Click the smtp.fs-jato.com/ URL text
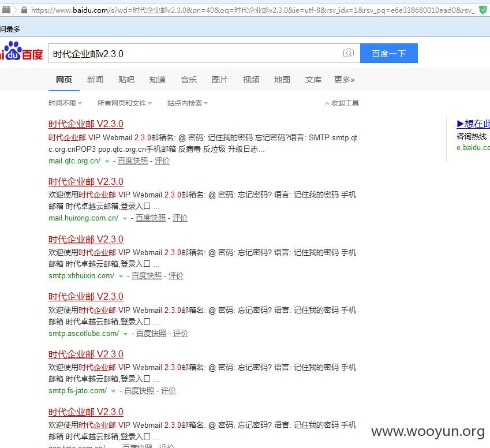 [x=78, y=390]
